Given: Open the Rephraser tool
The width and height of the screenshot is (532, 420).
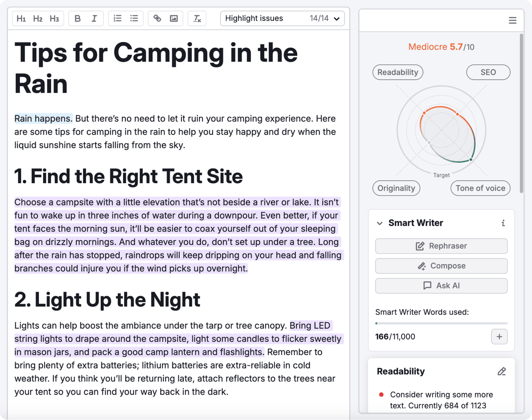Looking at the screenshot, I should (441, 246).
